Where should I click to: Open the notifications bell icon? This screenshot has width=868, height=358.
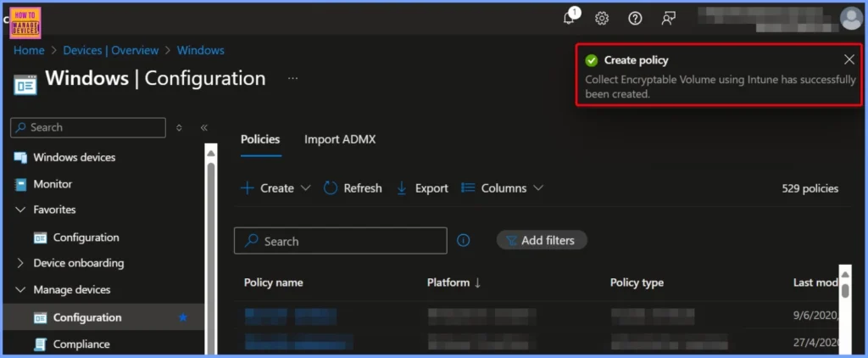(x=569, y=19)
